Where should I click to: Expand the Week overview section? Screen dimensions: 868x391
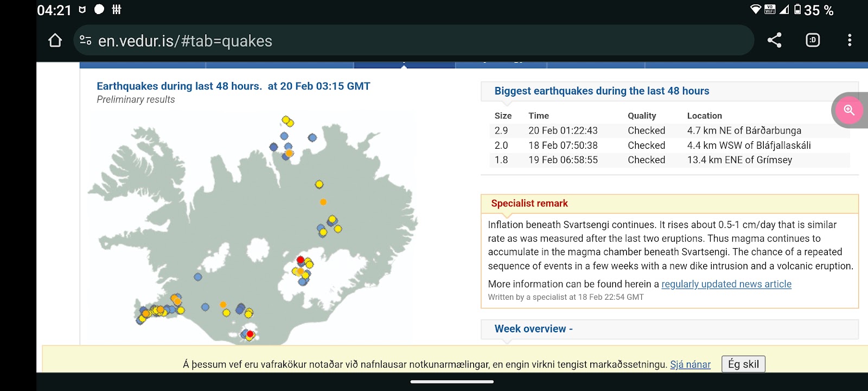[669, 329]
